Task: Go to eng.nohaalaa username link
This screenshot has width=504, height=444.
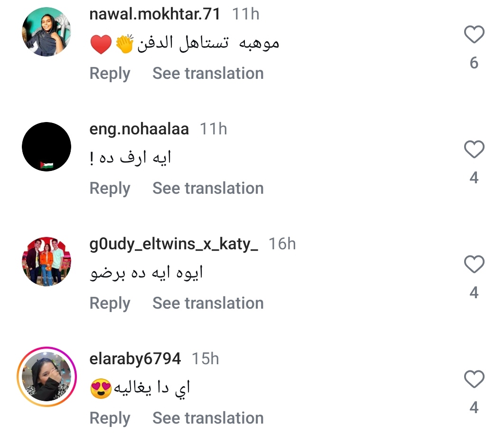Action: coord(139,129)
